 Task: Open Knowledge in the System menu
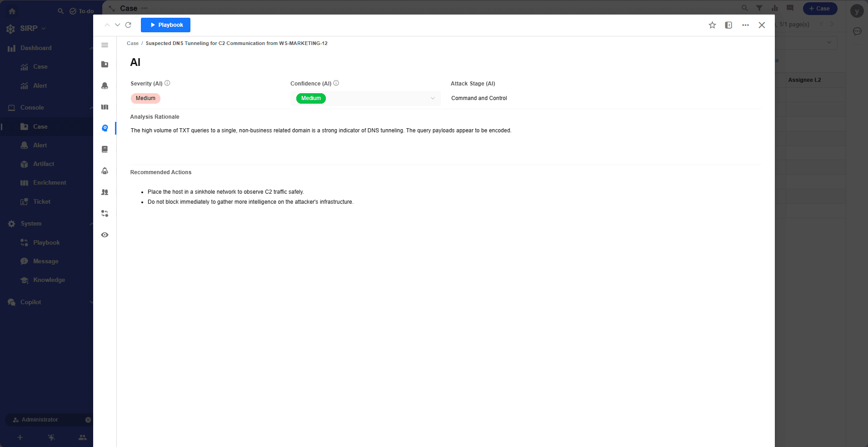point(49,280)
